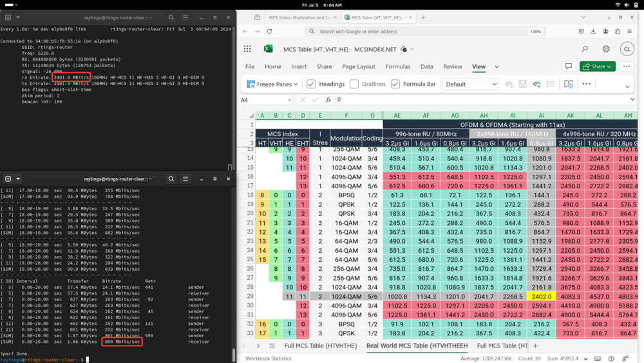Click Workbook Statistics in status bar
This screenshot has width=644, height=363.
click(269, 358)
